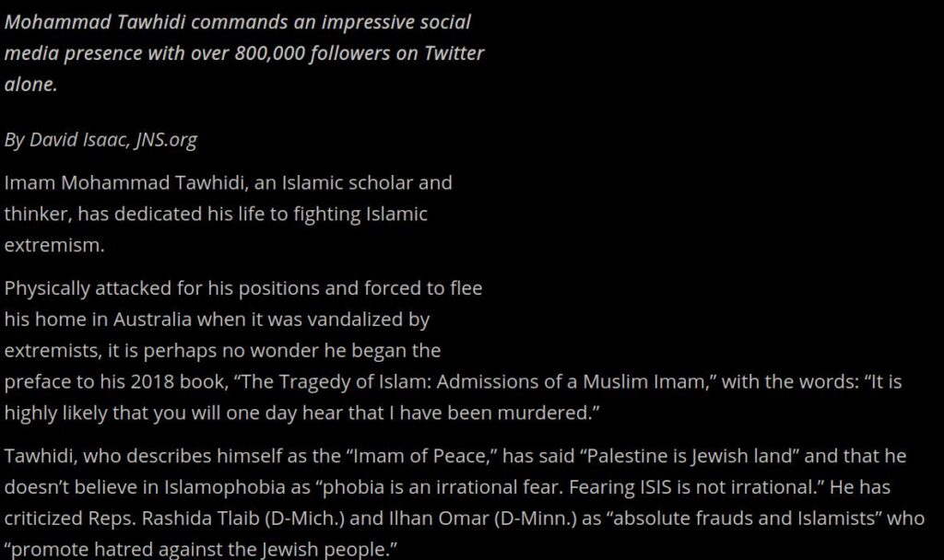This screenshot has width=944, height=560.
Task: Click the word "extremism." ending the first paragraph
Action: tap(54, 245)
